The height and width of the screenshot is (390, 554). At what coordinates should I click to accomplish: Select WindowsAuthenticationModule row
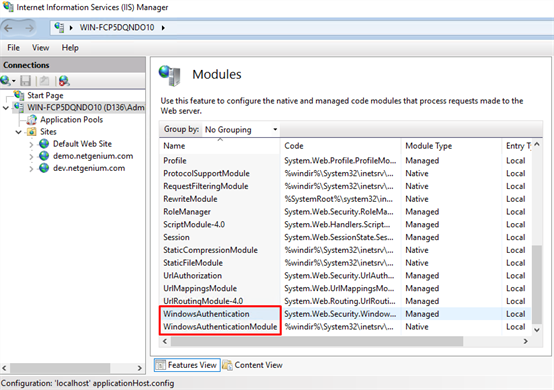[345, 327]
